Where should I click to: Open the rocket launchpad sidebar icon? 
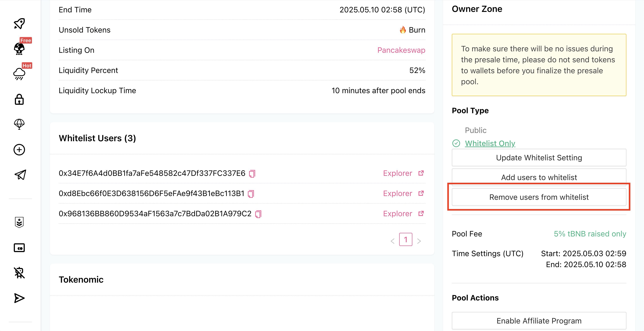click(19, 24)
